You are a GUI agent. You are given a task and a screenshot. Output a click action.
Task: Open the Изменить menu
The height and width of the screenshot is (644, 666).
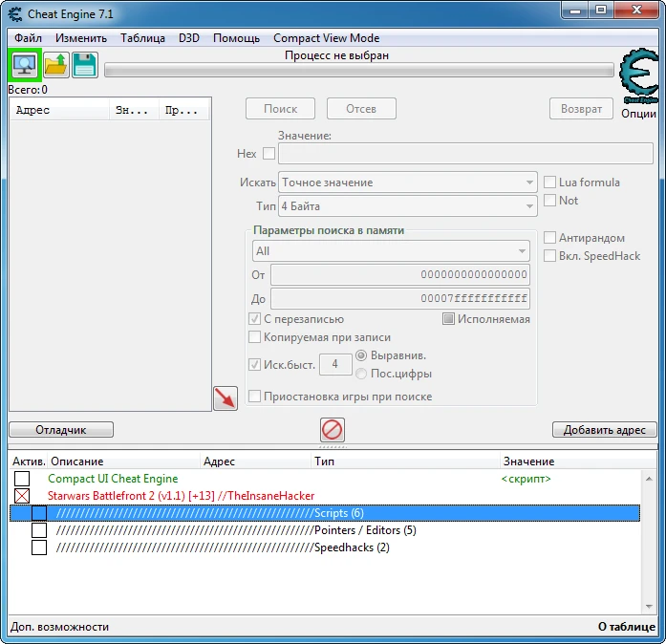(x=81, y=38)
